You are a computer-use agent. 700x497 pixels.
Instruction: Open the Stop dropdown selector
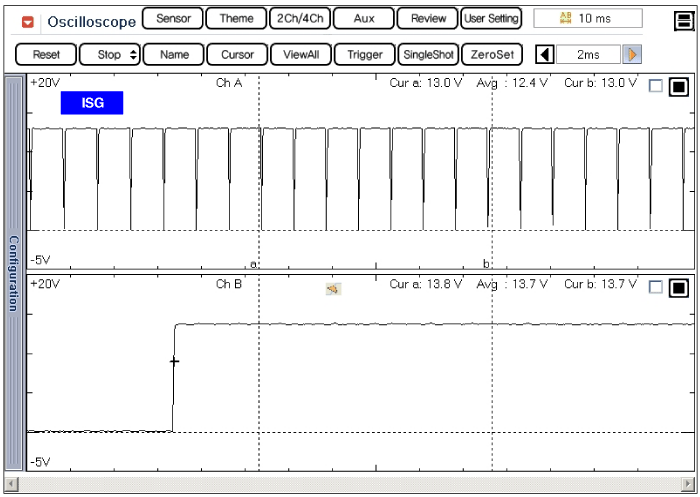coord(110,54)
